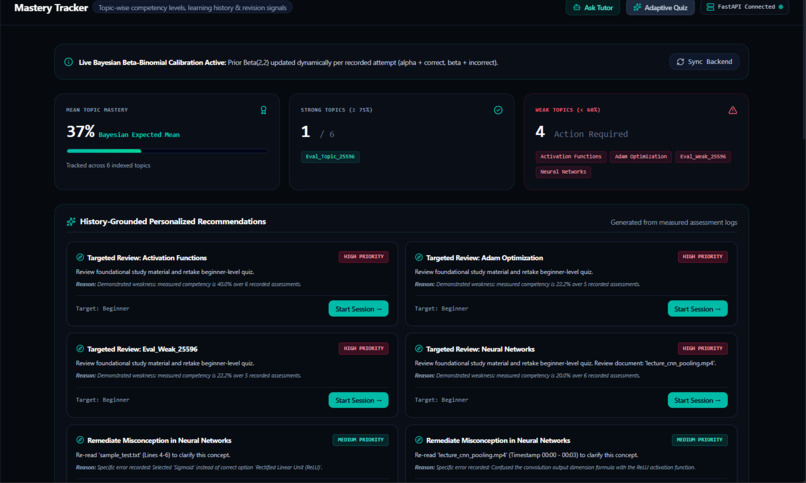Click the icon beside Targeted Review: Eval_Weak_25596
Screen dimensions: 806x483
80,348
